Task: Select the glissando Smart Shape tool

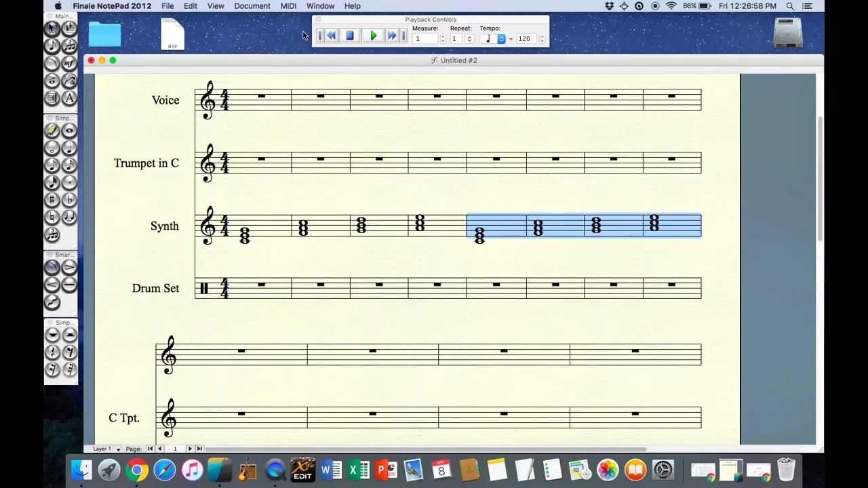Action: click(52, 302)
